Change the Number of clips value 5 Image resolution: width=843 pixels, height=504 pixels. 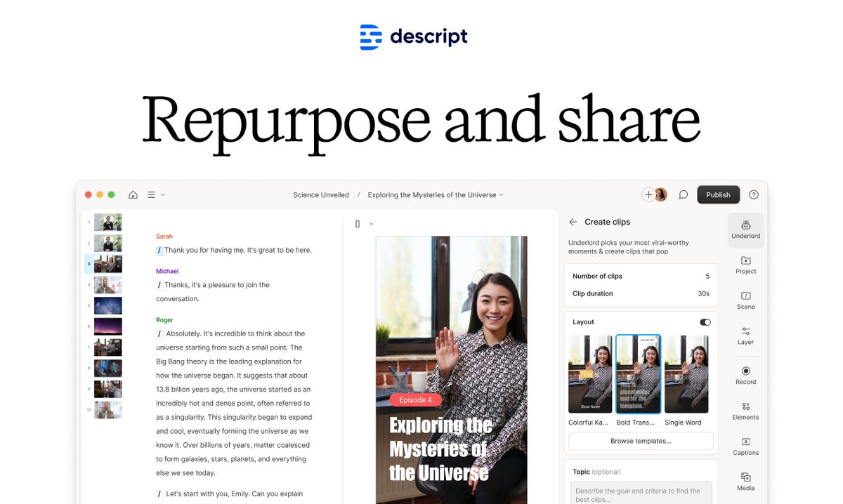707,277
